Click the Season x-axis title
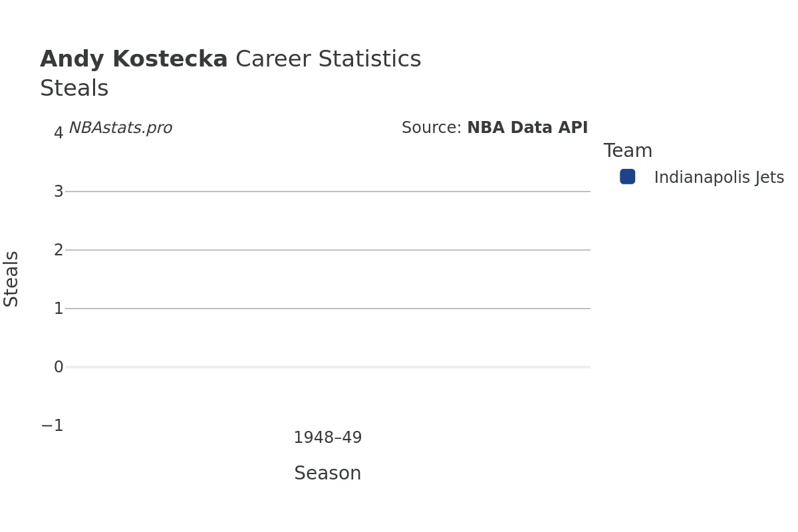Screen dimensions: 798x532 [x=327, y=473]
